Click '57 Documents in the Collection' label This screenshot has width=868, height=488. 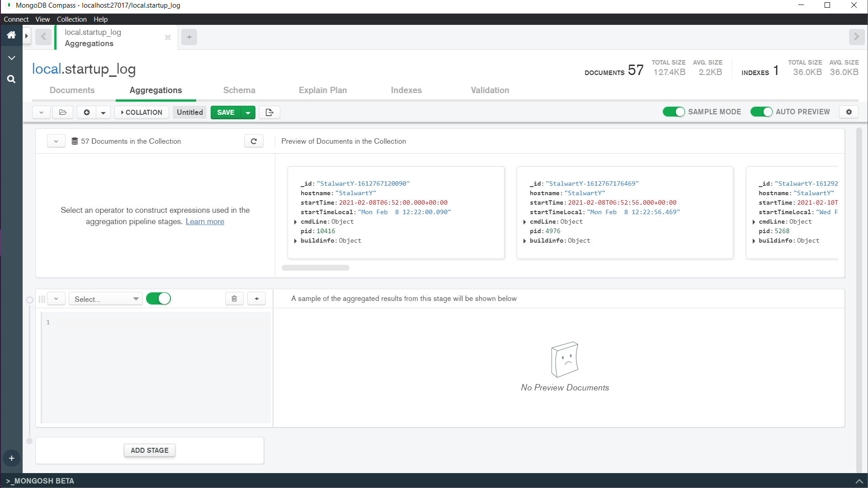[x=131, y=141]
